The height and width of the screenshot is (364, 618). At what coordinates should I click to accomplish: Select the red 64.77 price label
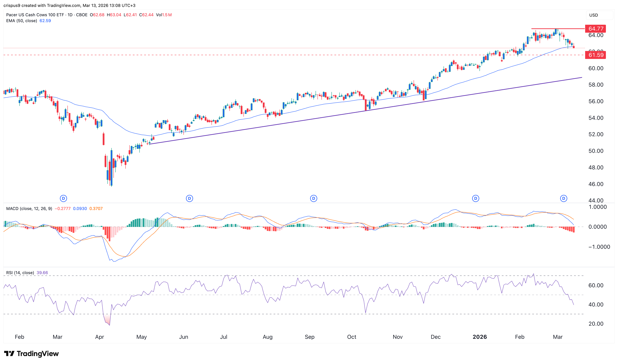point(595,29)
